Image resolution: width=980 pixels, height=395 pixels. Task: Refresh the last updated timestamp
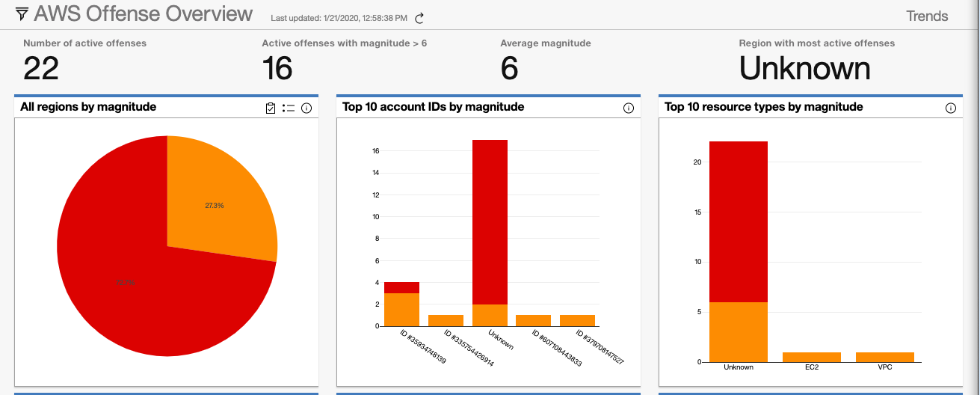(419, 18)
